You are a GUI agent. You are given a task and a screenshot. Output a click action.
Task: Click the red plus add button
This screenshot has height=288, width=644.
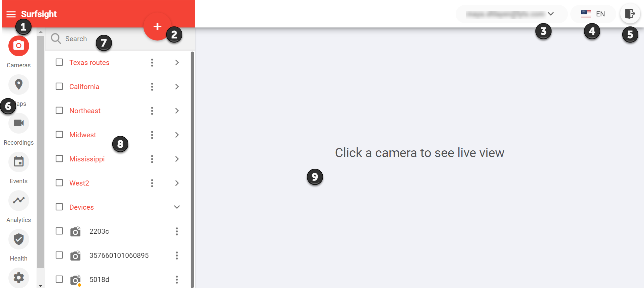[x=157, y=26]
